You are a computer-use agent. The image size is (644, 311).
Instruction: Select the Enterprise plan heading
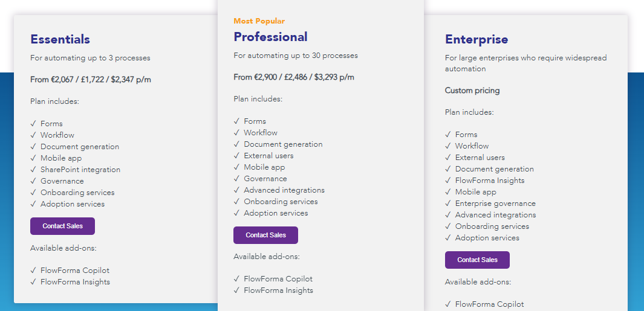pos(476,39)
